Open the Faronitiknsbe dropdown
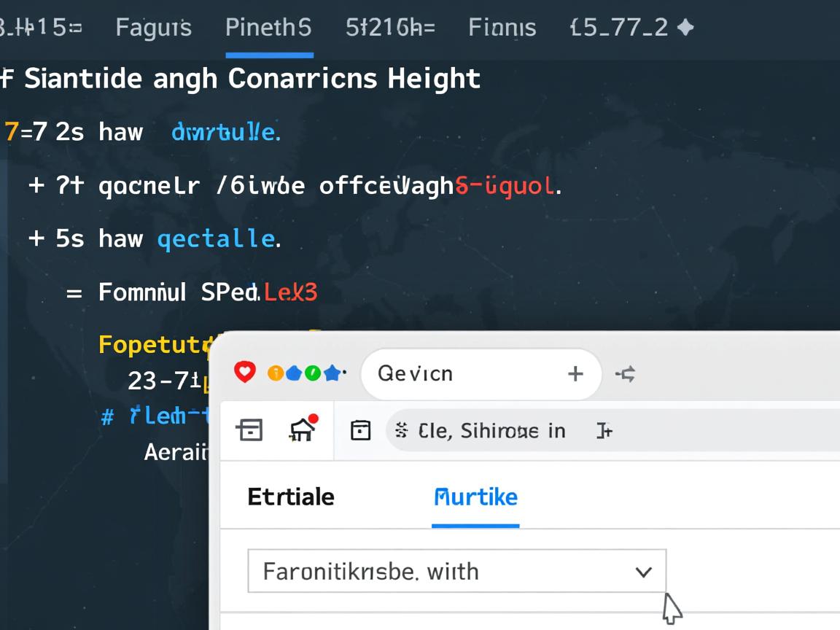This screenshot has width=840, height=630. tap(457, 571)
